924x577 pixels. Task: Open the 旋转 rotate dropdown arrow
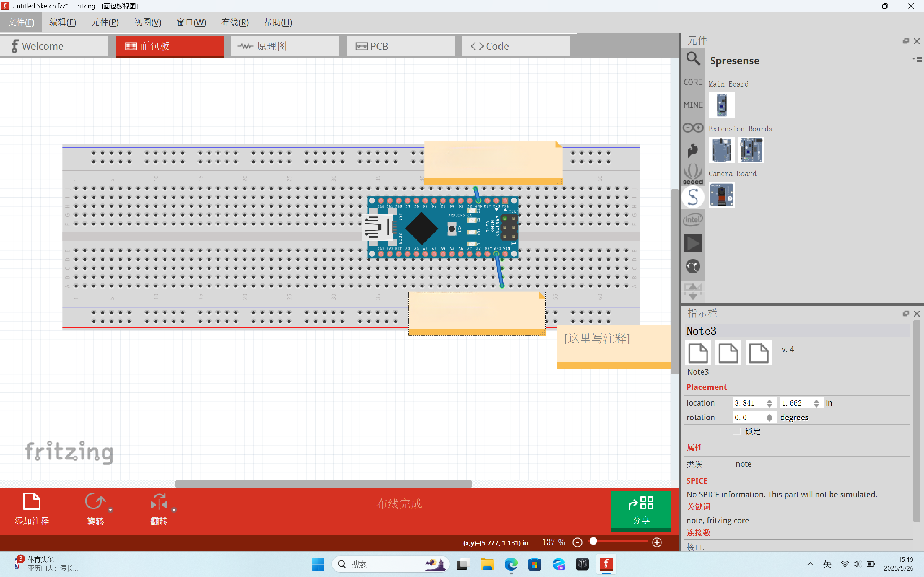coord(110,510)
